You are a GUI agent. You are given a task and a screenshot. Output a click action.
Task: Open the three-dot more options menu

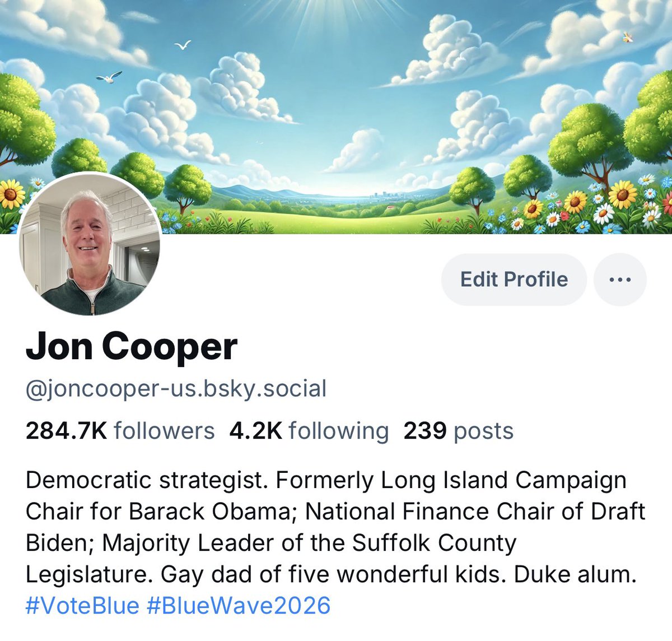[620, 280]
